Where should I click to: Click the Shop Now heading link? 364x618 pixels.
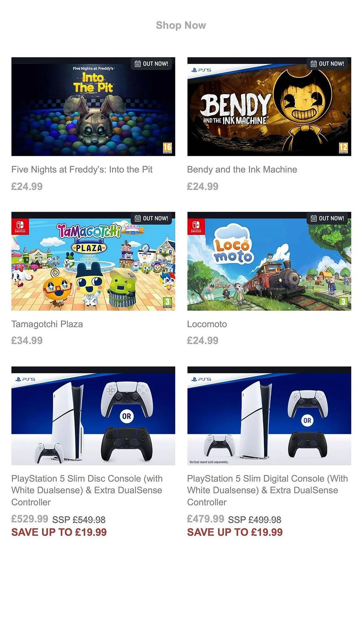(x=181, y=25)
